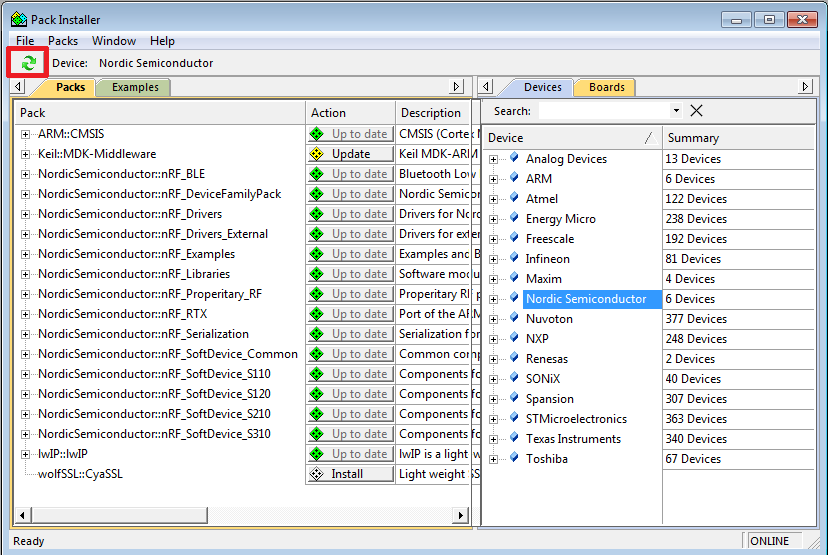Click Up to date button for lwIP::lwIP
Image resolution: width=828 pixels, height=555 pixels.
[351, 454]
